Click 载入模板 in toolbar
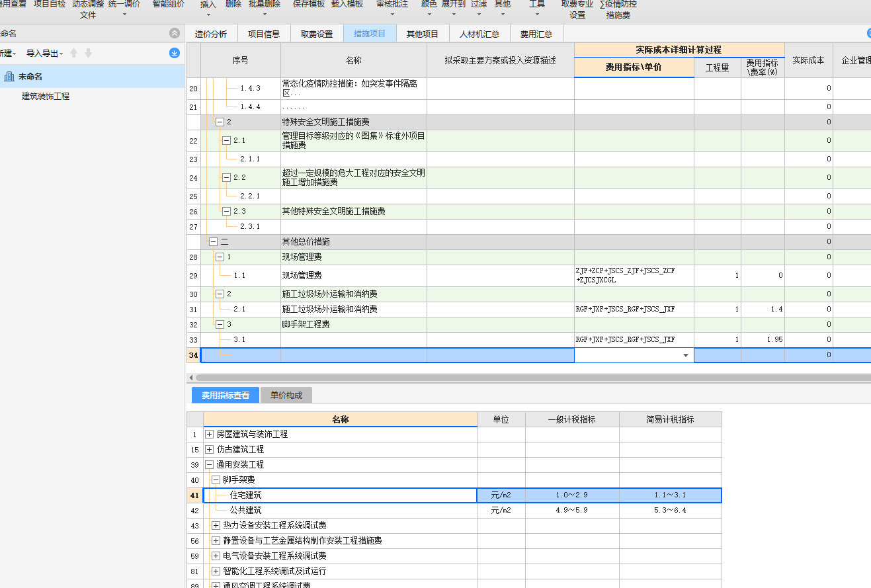The height and width of the screenshot is (588, 871). (347, 4)
